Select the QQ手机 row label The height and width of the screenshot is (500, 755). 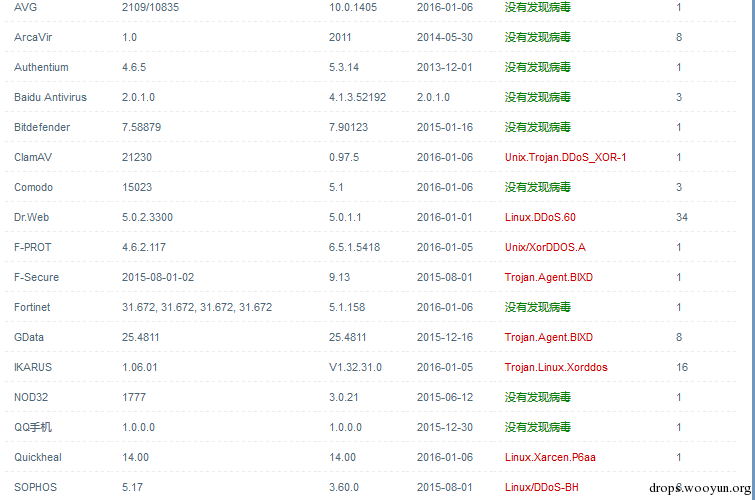pyautogui.click(x=33, y=427)
